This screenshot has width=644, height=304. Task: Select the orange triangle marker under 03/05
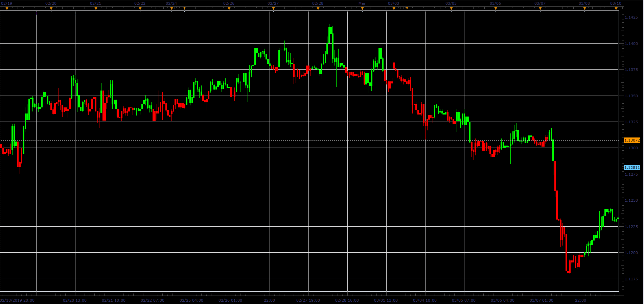pyautogui.click(x=451, y=9)
